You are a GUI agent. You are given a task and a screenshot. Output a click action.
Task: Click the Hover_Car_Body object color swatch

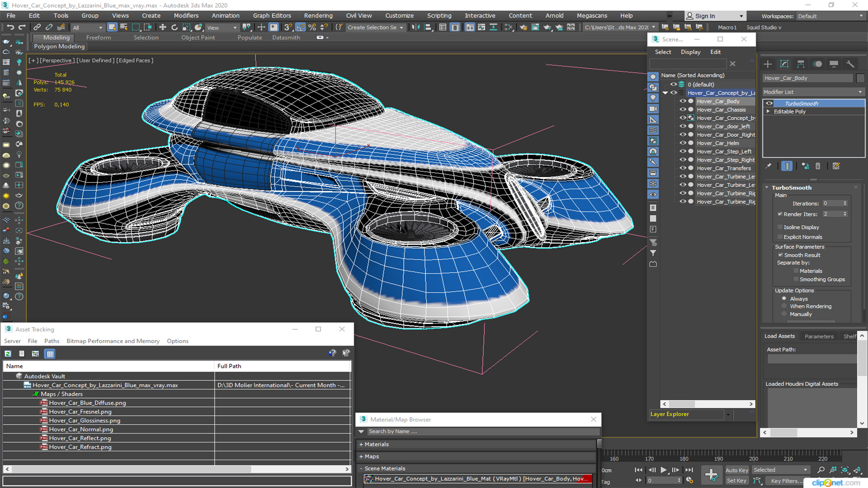[x=860, y=78]
